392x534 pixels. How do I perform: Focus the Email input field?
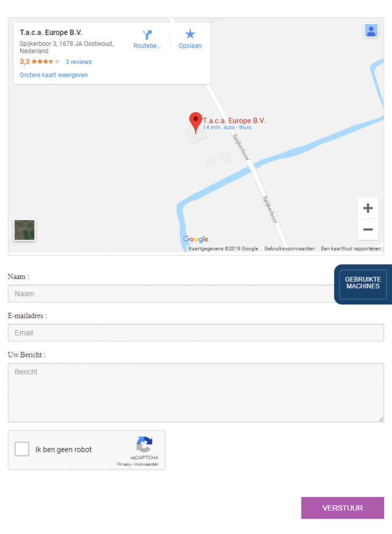[196, 333]
